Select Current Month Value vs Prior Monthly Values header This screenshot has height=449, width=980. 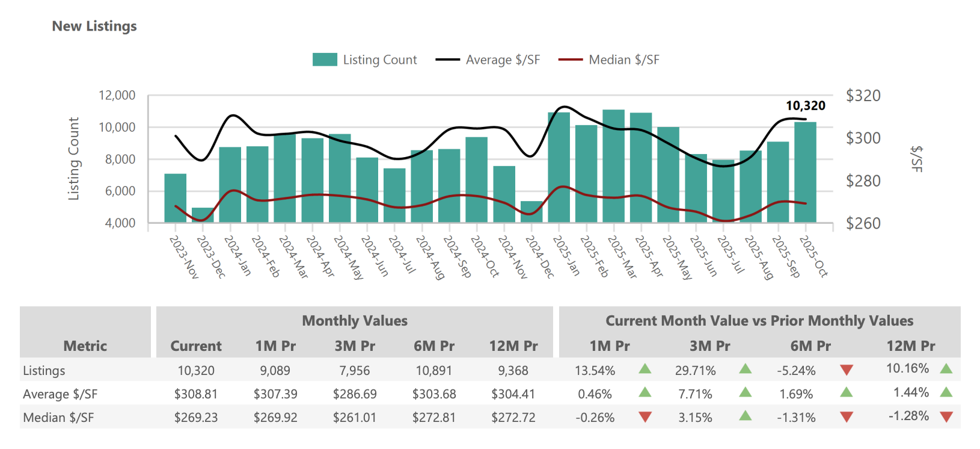tap(759, 321)
